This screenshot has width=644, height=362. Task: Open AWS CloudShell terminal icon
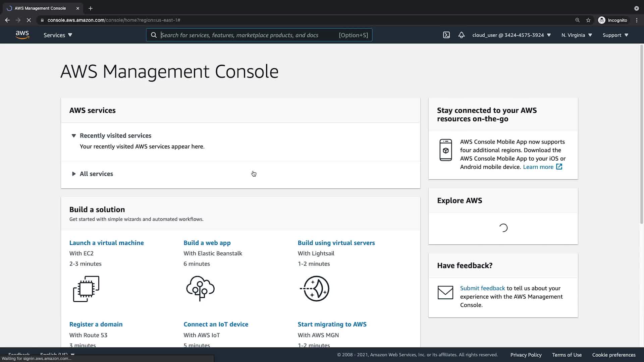tap(446, 35)
